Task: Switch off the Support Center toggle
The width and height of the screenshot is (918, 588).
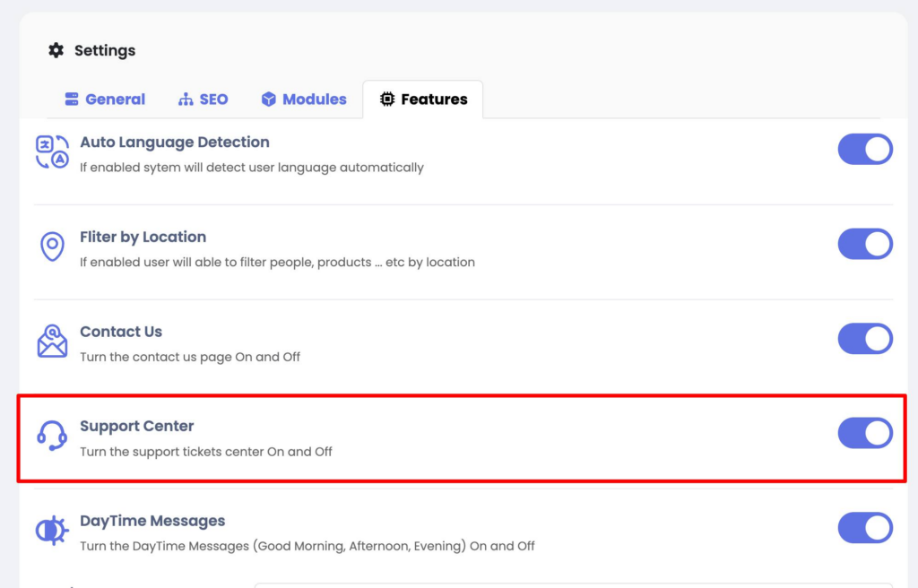Action: (864, 433)
